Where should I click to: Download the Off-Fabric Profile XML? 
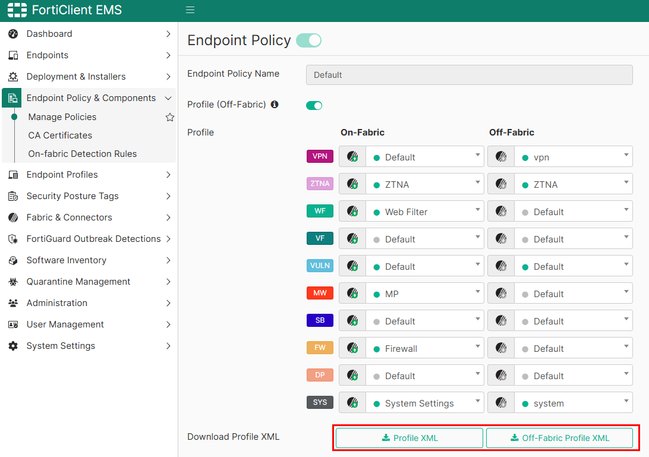(559, 438)
